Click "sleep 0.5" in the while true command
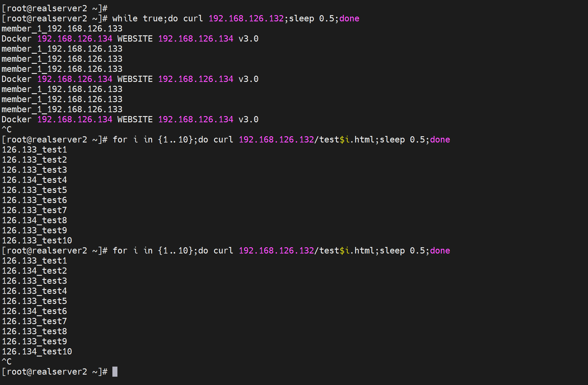The height and width of the screenshot is (385, 588). coord(312,18)
